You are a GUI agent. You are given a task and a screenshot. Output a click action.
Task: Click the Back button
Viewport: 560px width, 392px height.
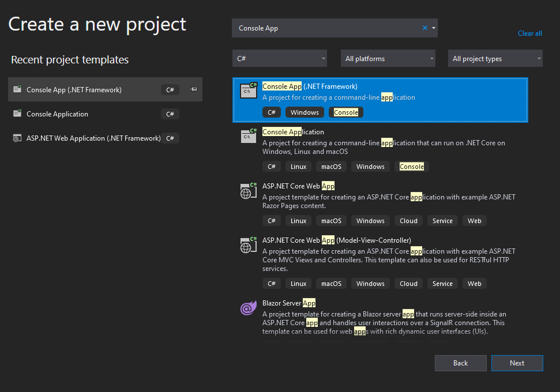460,363
